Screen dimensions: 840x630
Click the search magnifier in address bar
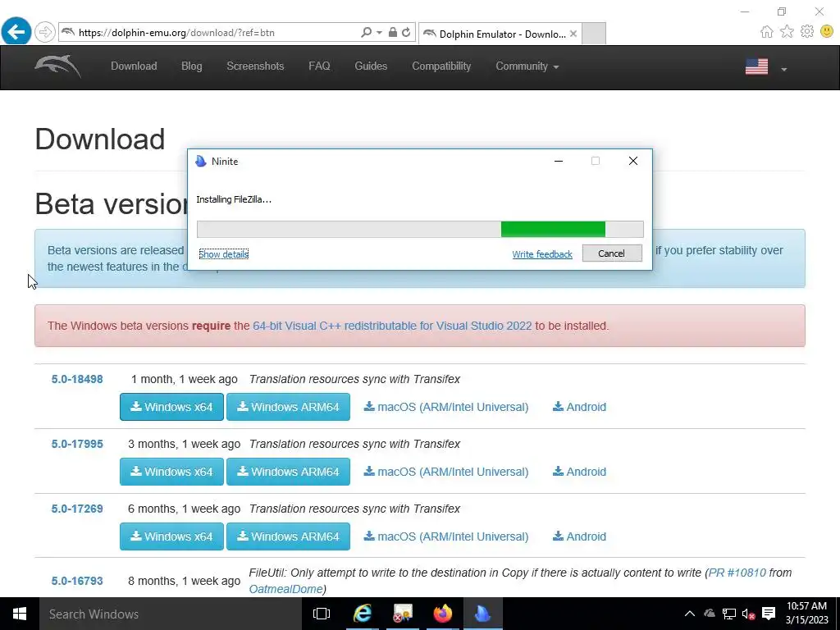pos(367,32)
